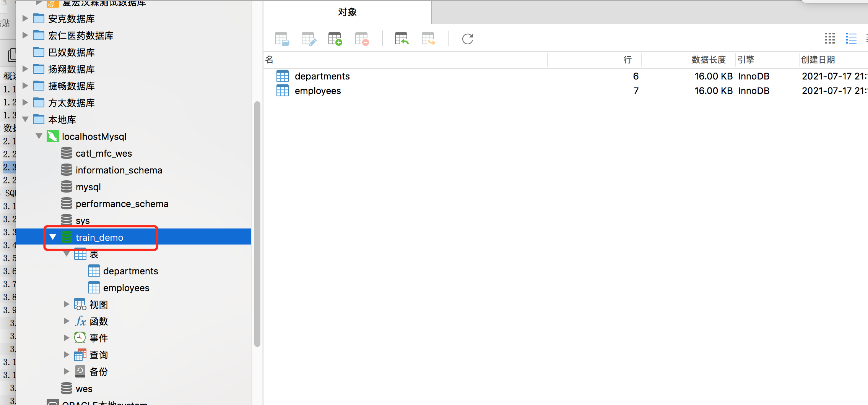The width and height of the screenshot is (868, 405).
Task: Expand the 备份 node
Action: tap(67, 371)
